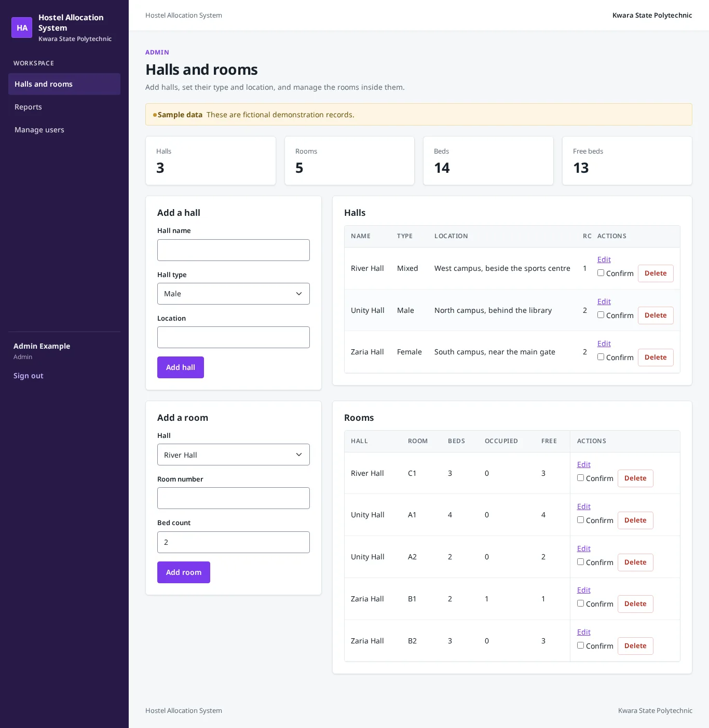Enable Confirm for Zaria Hall in Halls table

601,357
